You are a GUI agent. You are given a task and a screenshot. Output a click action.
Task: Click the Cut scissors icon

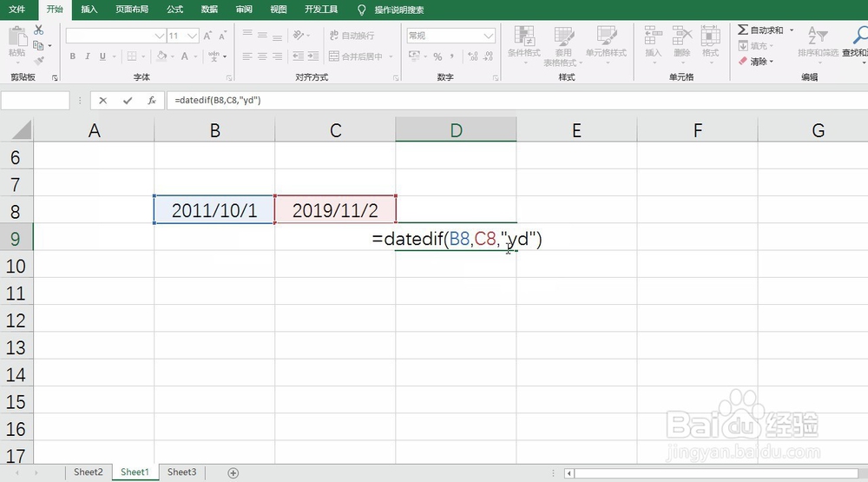39,30
